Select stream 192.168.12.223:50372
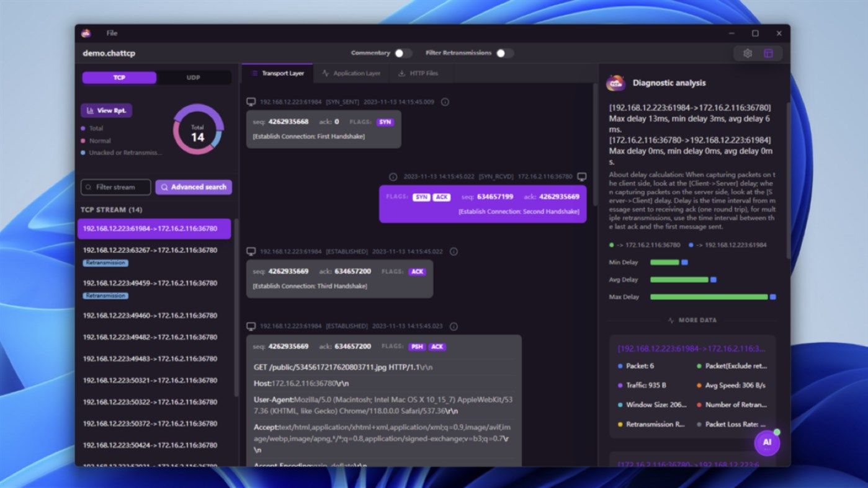The height and width of the screenshot is (488, 868). pos(154,424)
